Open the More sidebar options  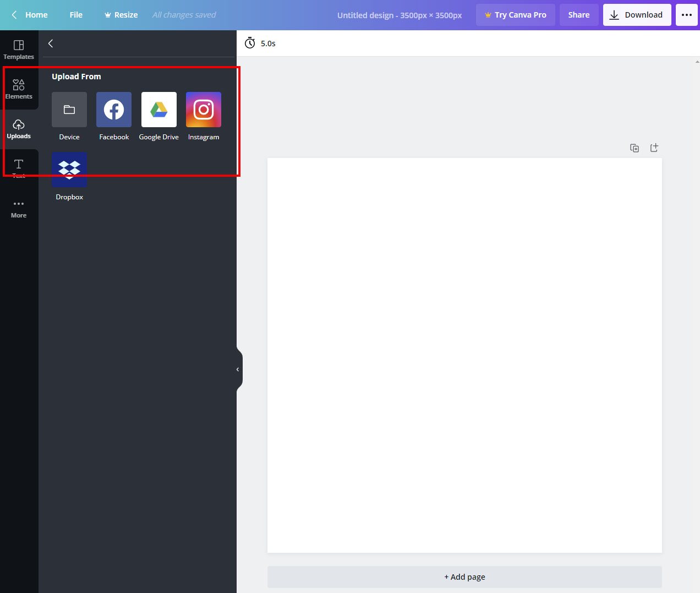pyautogui.click(x=19, y=208)
